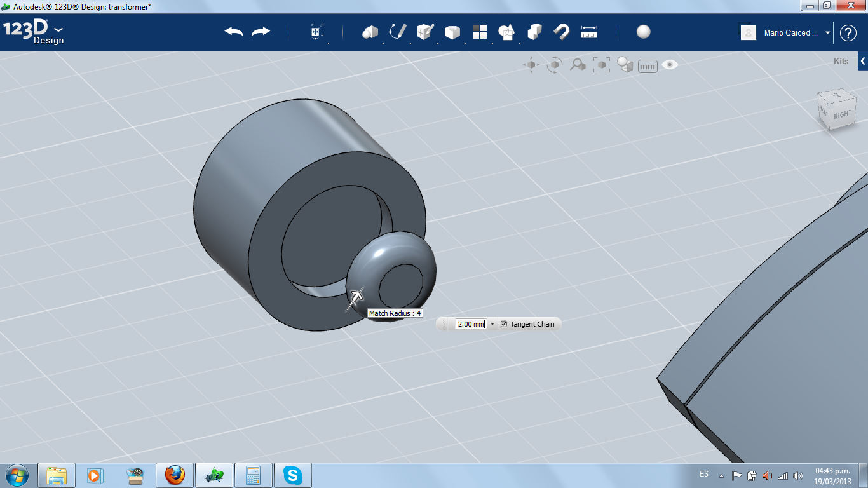This screenshot has height=488, width=868.
Task: Switch to Firefox in the taskbar
Action: pyautogui.click(x=174, y=475)
